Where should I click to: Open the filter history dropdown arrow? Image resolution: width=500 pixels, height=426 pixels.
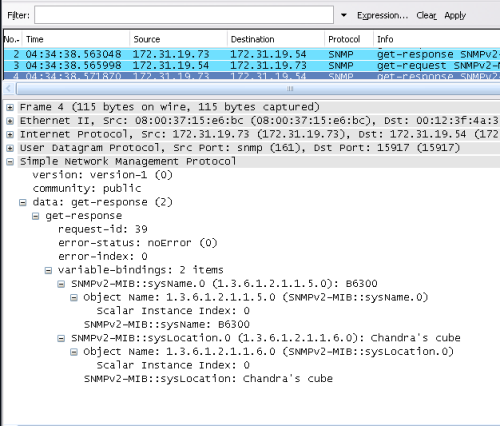click(344, 15)
